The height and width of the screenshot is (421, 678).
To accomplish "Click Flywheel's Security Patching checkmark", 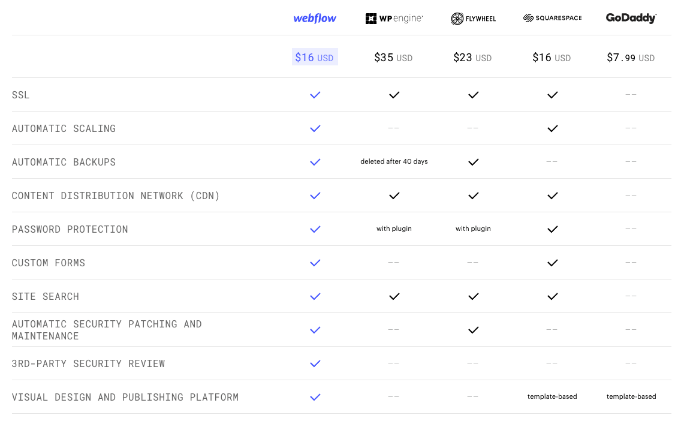I will pyautogui.click(x=473, y=329).
